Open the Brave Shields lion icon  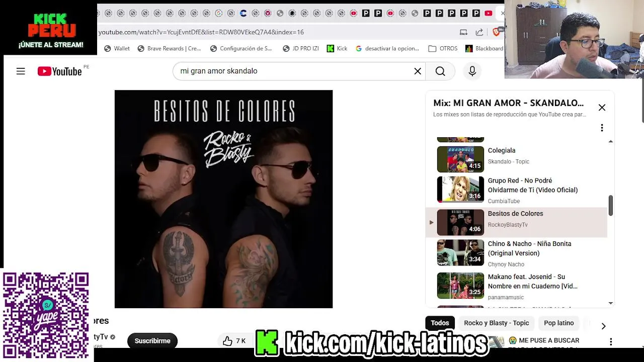tap(496, 32)
